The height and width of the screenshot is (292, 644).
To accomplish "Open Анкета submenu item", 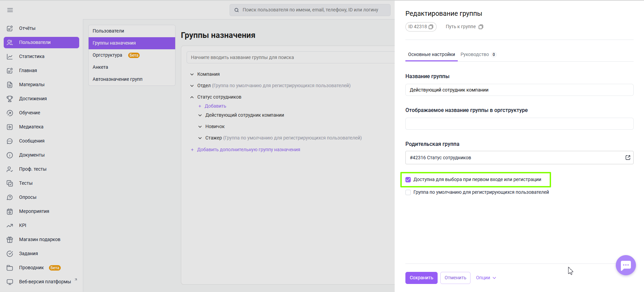I will [x=132, y=67].
